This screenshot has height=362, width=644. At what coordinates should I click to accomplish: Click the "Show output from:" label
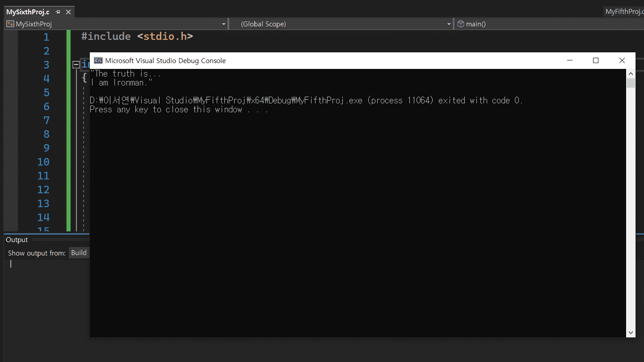[37, 253]
